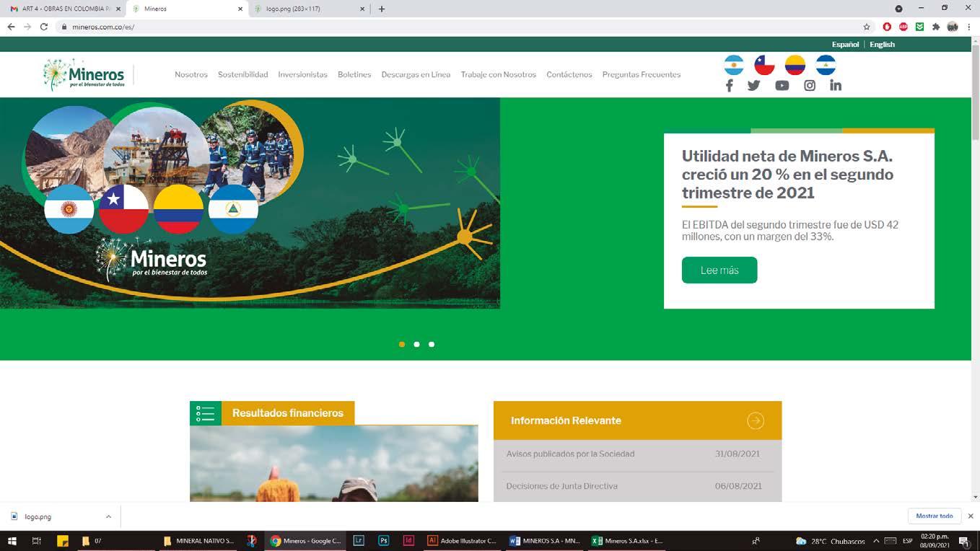Click the Mineros logo in the header
This screenshot has height=551, width=980.
pos(84,74)
